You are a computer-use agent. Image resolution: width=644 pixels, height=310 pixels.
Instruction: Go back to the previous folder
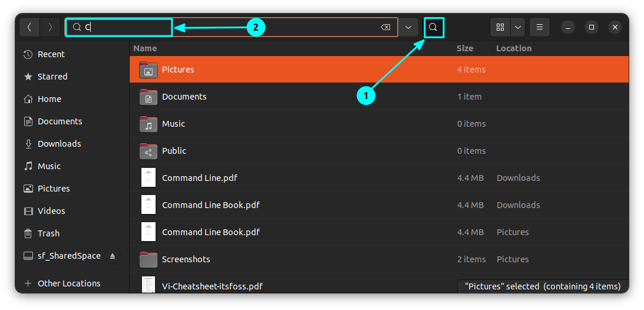pos(29,27)
